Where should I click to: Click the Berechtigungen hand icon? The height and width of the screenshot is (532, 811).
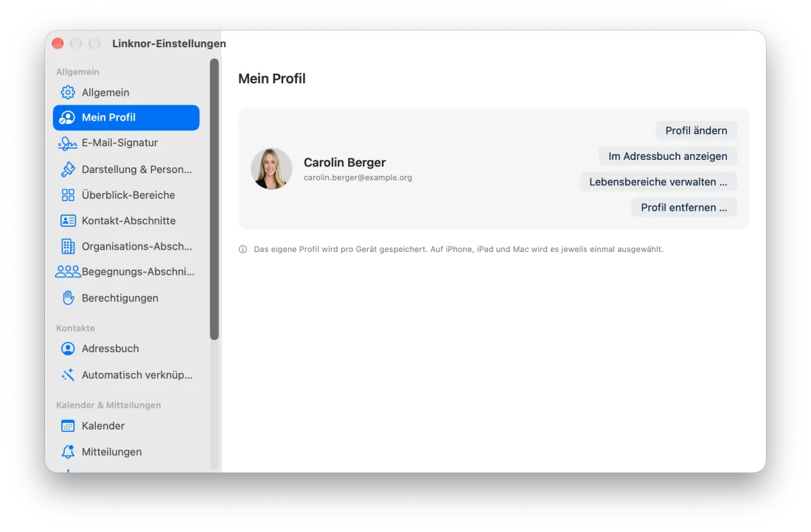pyautogui.click(x=68, y=298)
